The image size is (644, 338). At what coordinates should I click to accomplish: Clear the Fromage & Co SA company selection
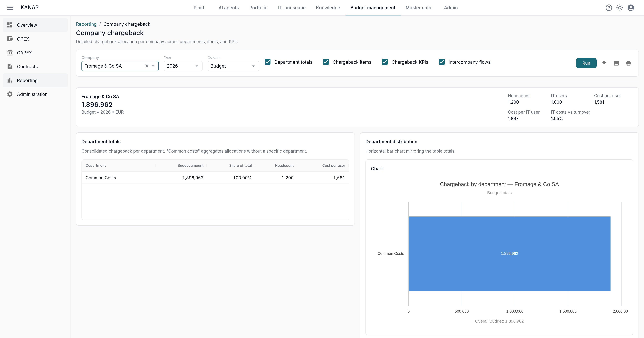pyautogui.click(x=147, y=66)
